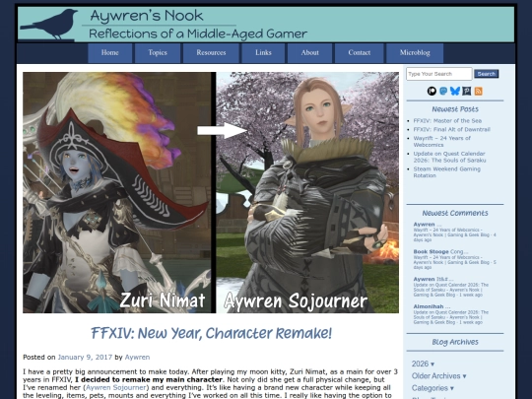This screenshot has height=399, width=532.
Task: Open the Almonihah comment entry
Action: [x=451, y=314]
